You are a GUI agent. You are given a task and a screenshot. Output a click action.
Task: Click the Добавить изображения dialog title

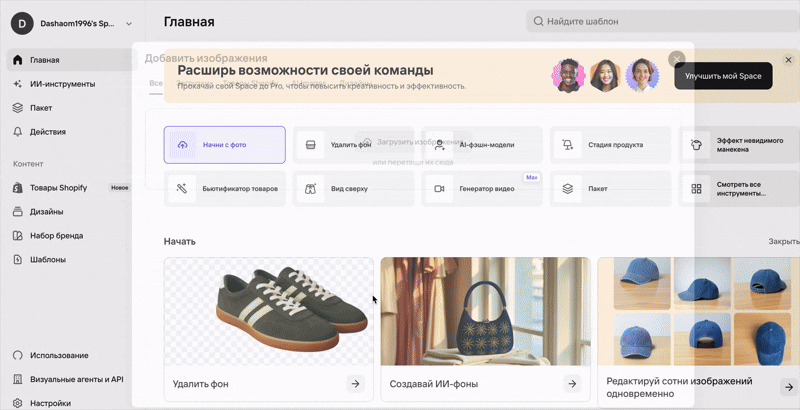206,58
